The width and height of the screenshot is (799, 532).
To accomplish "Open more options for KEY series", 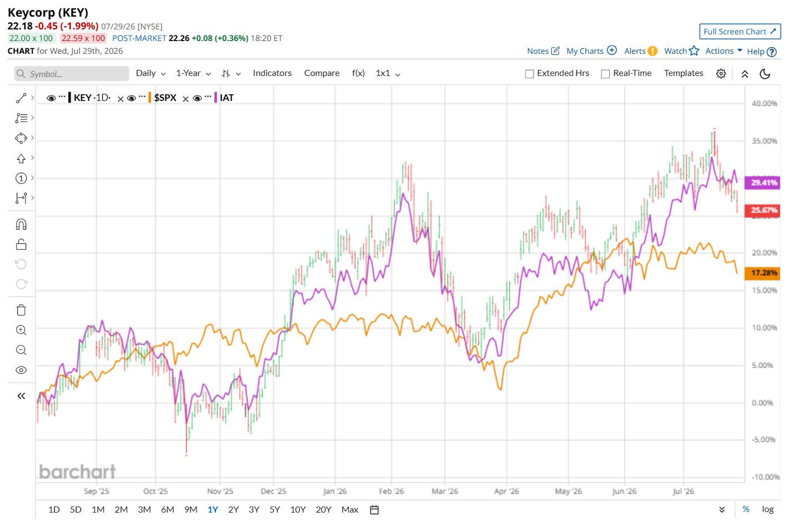I will pyautogui.click(x=62, y=98).
